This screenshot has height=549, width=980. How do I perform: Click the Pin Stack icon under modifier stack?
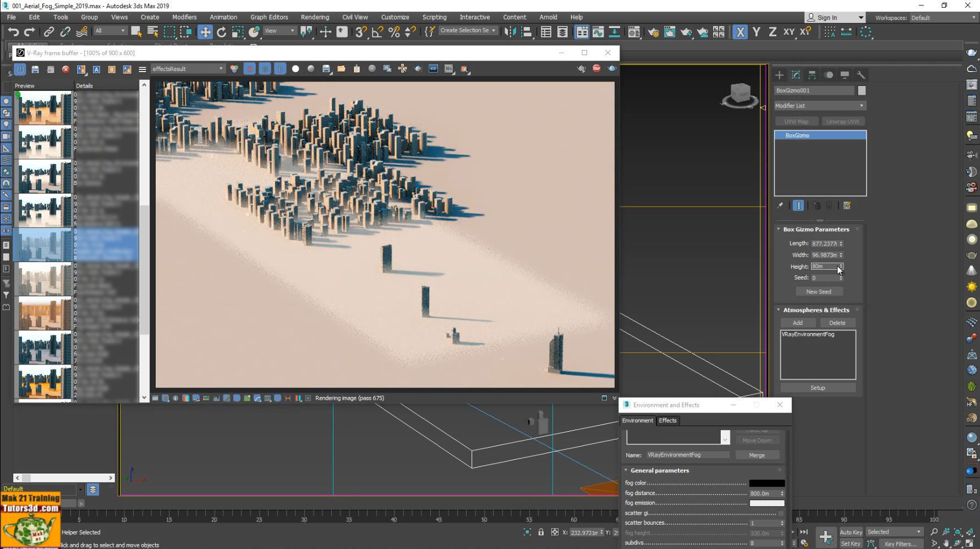tap(780, 205)
